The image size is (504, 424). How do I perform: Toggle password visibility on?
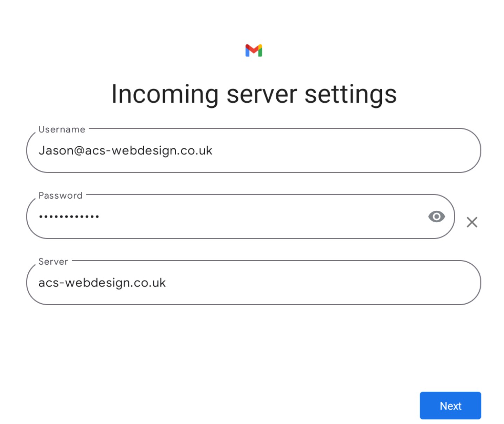[436, 217]
